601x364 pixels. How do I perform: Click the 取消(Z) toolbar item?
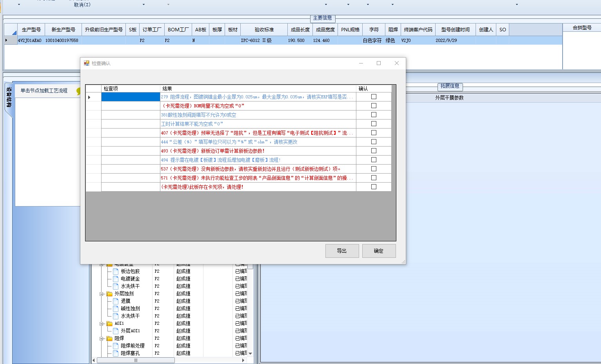pyautogui.click(x=82, y=5)
